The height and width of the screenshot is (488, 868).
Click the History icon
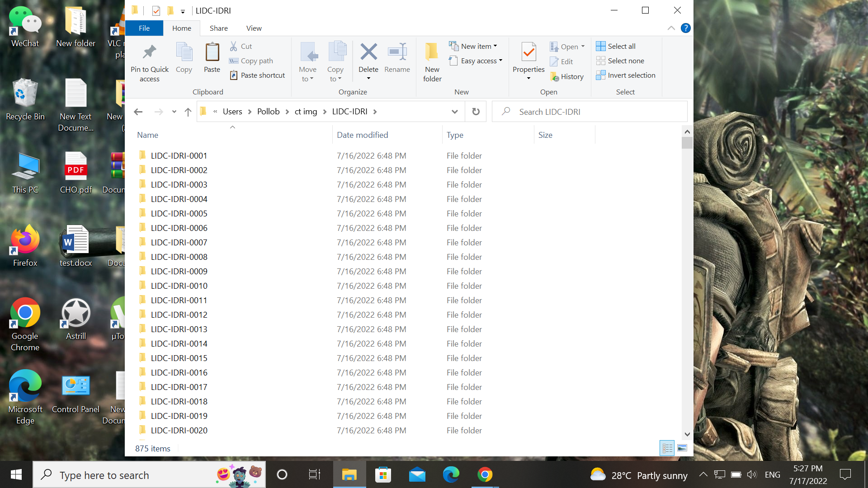(567, 76)
